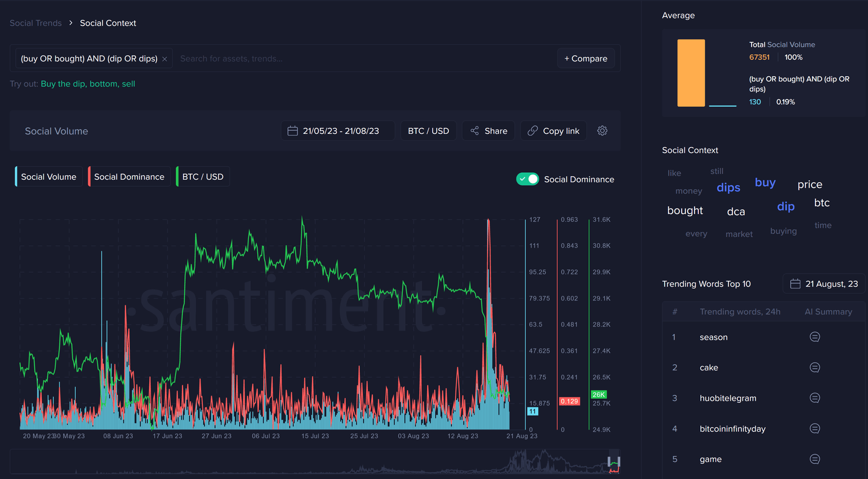Open the BTC / USD asset selector
Screen dimensions: 868x479
(428, 131)
